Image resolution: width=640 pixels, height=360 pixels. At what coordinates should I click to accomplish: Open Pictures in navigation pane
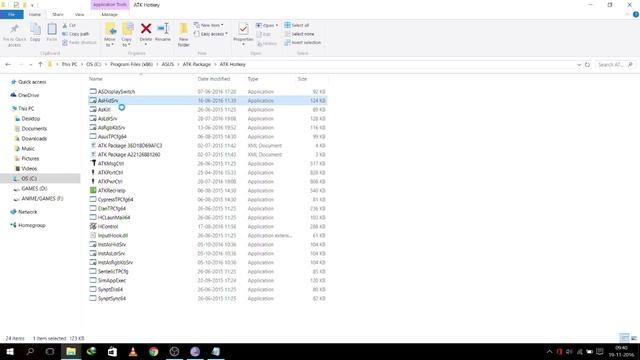click(30, 158)
